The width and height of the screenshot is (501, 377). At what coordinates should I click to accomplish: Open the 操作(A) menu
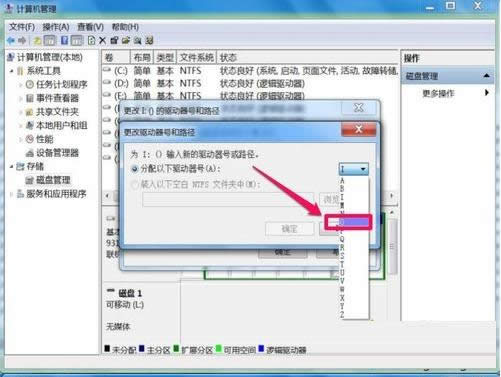click(56, 27)
